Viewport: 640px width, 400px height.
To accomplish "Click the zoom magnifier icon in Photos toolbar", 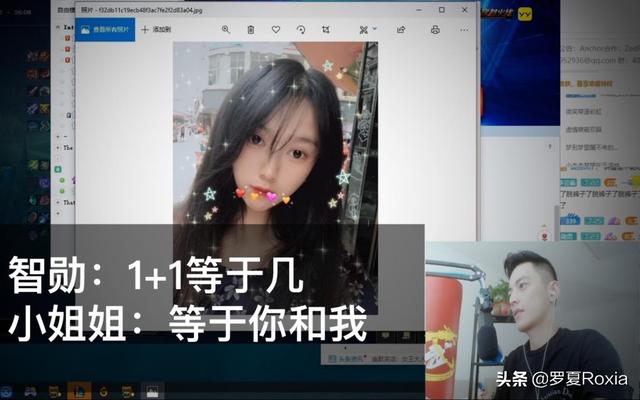I will pyautogui.click(x=226, y=30).
